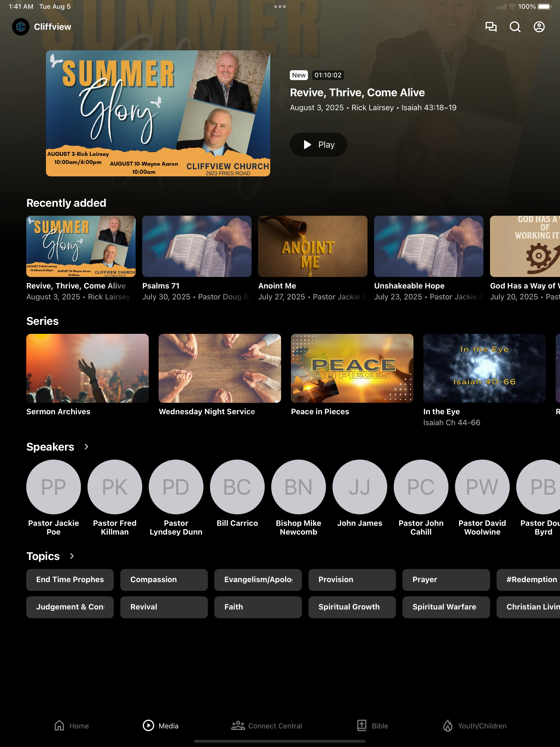The height and width of the screenshot is (747, 560).
Task: Go to the Home tab
Action: 71,726
